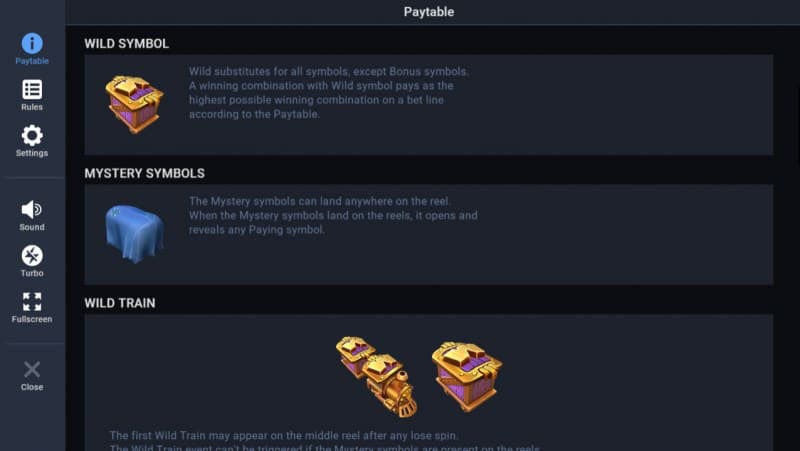Screen dimensions: 800x451
Task: Click the 'Wild Train event can't be triggered' line
Action: point(325,448)
